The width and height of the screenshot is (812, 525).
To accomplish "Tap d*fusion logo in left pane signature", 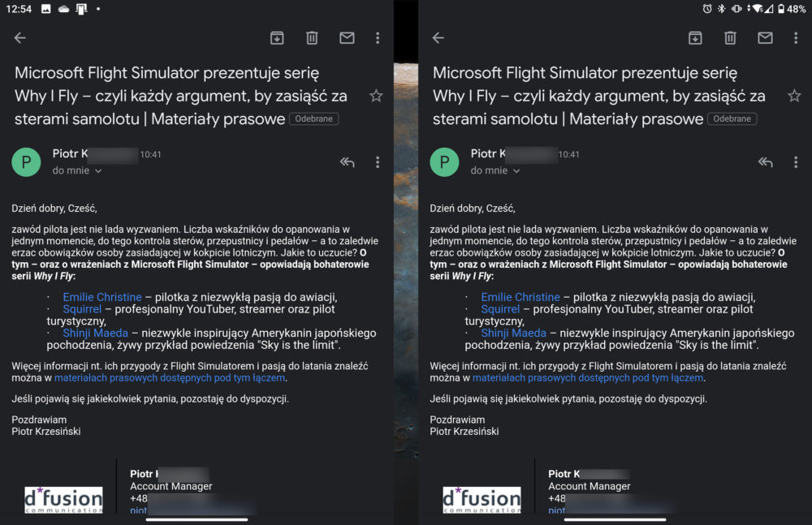I will click(63, 500).
